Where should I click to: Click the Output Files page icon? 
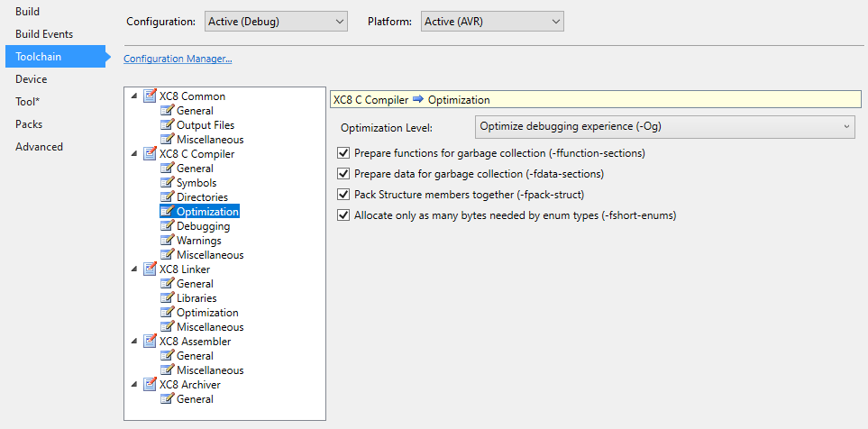click(167, 125)
